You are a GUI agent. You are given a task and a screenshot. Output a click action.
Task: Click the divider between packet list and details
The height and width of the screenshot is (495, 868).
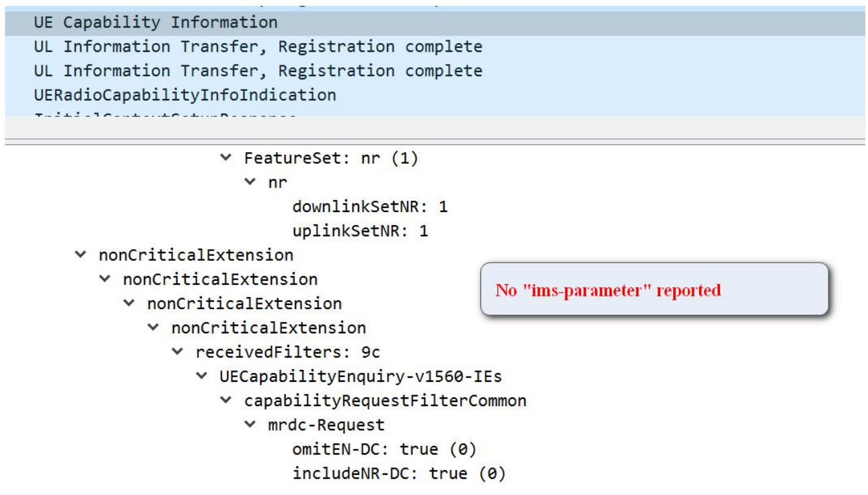coord(434,141)
